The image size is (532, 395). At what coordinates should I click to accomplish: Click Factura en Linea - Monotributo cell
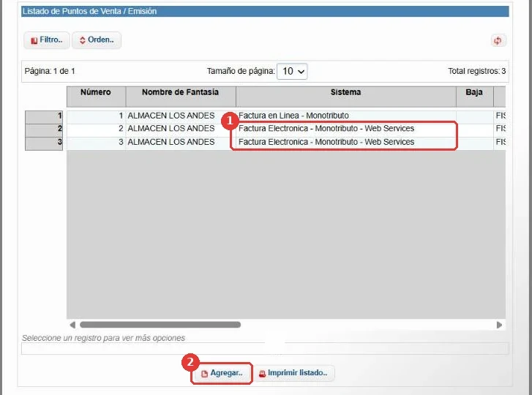tap(346, 116)
